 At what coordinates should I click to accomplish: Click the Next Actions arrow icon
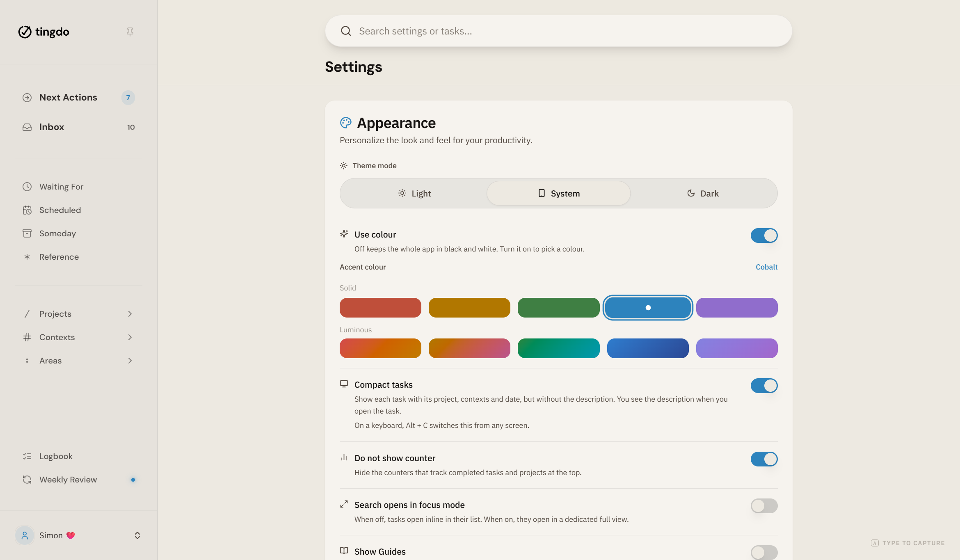click(27, 98)
